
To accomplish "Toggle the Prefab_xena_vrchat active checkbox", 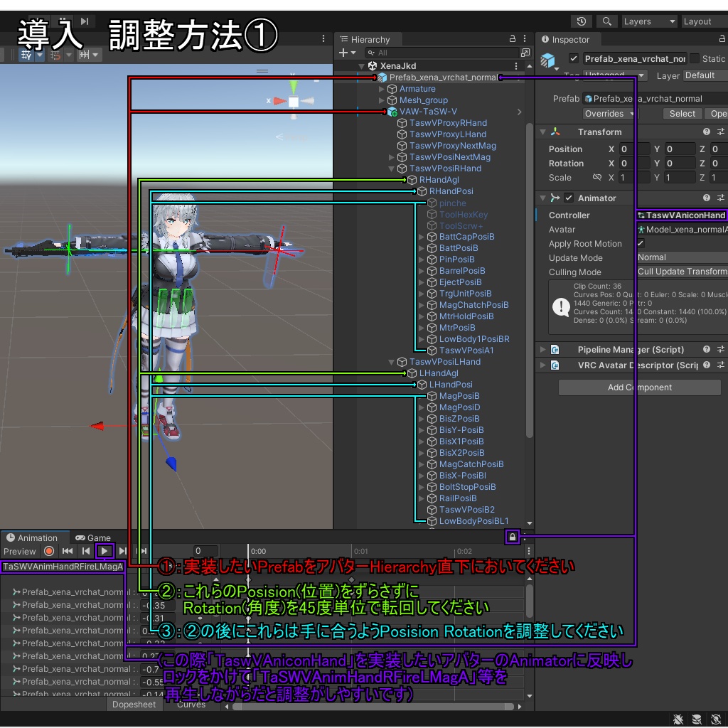I will pos(573,58).
